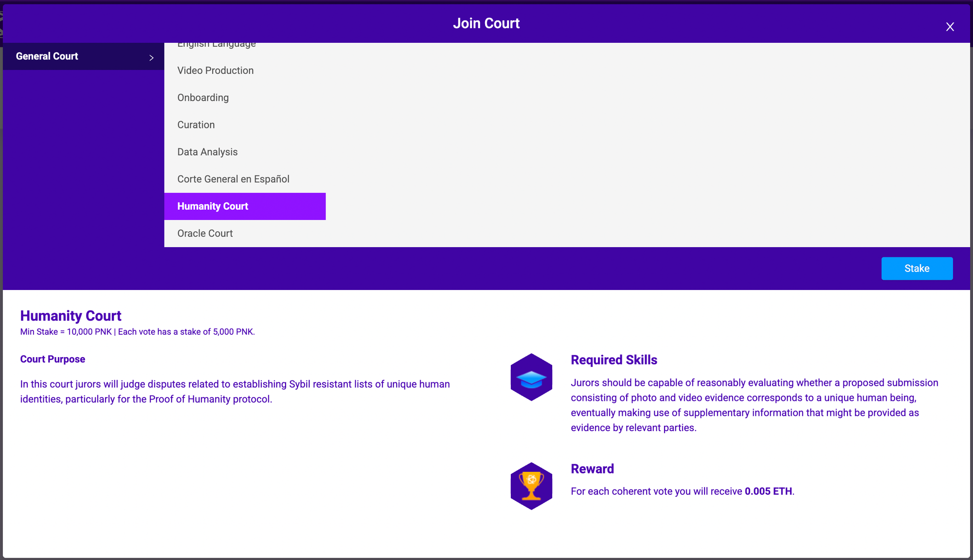Screen dimensions: 973x560
Task: Click the Required Skills heading
Action: [x=613, y=360]
